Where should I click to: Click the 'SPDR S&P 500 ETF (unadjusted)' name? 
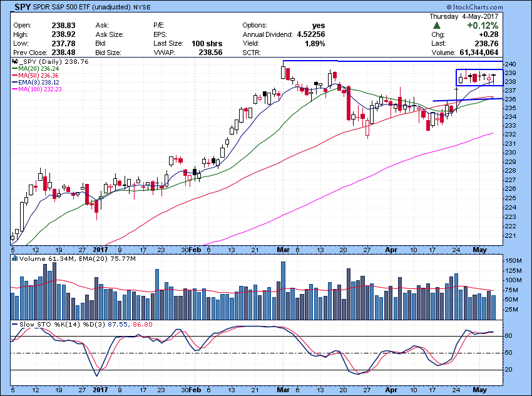[81, 7]
